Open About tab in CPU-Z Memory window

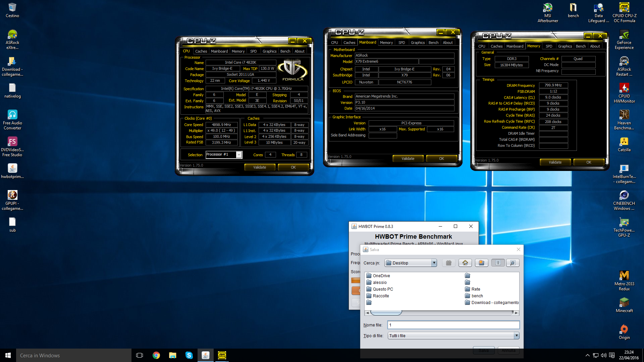click(x=595, y=46)
